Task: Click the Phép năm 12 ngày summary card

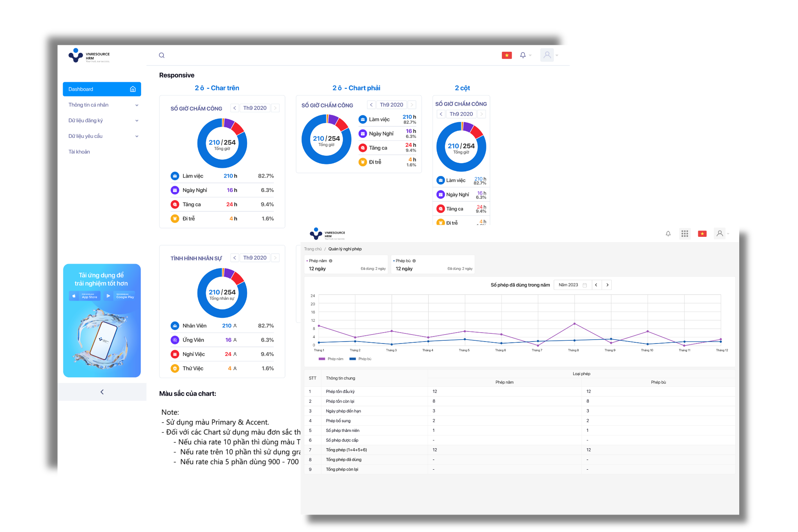Action: click(x=346, y=264)
